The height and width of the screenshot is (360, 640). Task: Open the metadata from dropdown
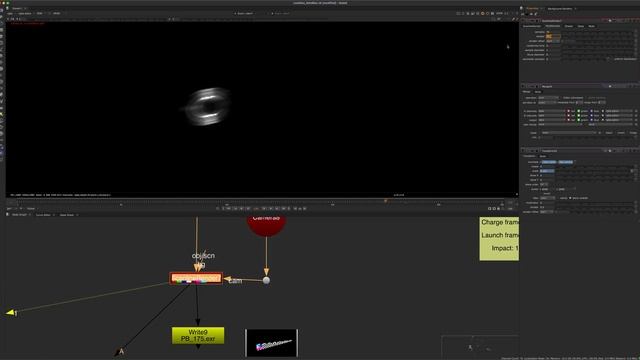coord(579,102)
